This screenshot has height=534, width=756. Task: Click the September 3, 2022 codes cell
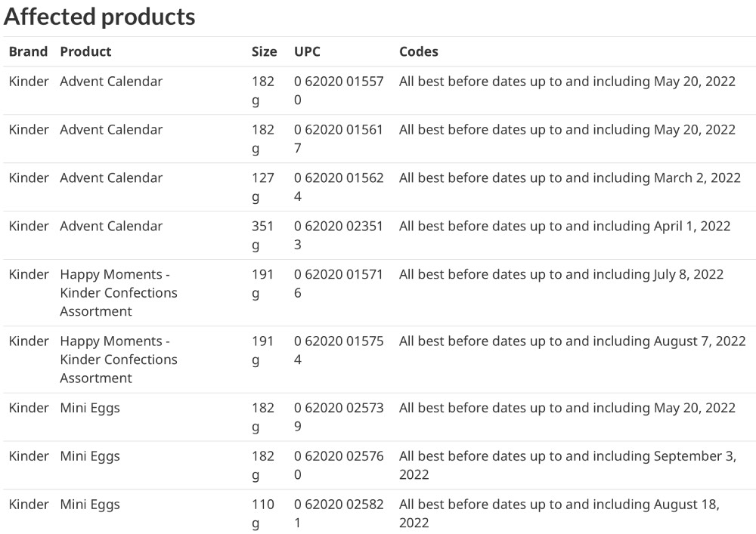click(x=568, y=465)
